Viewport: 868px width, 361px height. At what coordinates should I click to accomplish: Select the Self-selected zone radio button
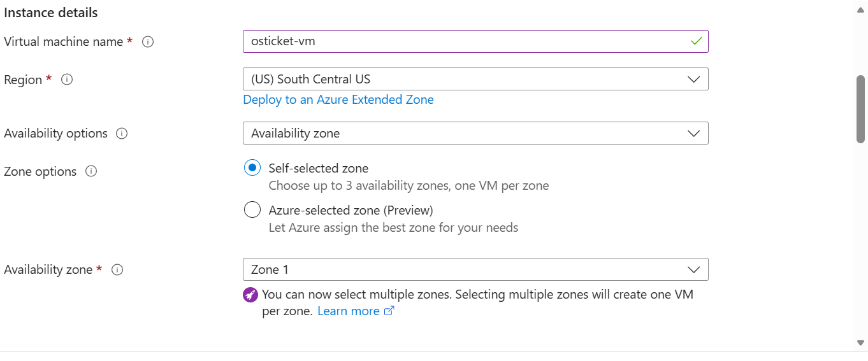tap(252, 168)
